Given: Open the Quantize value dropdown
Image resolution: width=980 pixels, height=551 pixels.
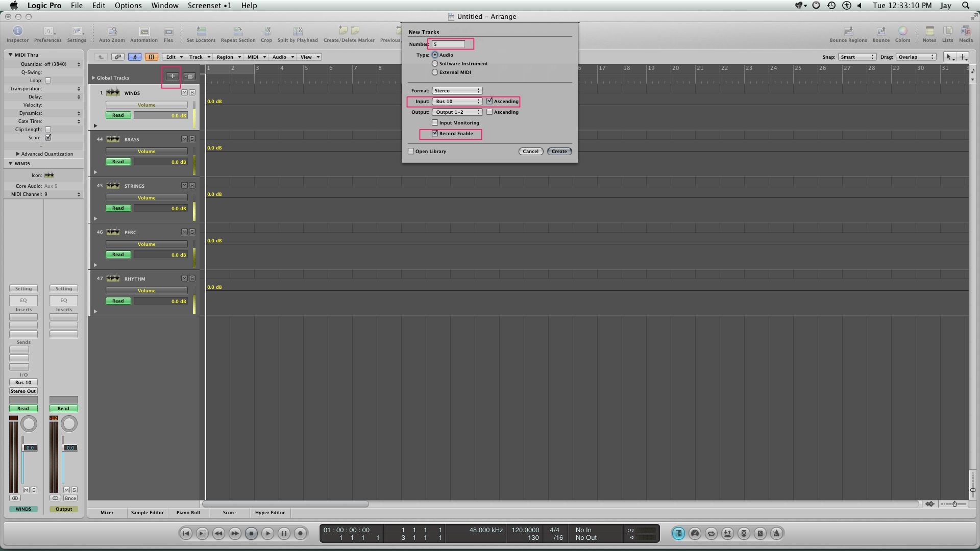Looking at the screenshot, I should pos(62,64).
